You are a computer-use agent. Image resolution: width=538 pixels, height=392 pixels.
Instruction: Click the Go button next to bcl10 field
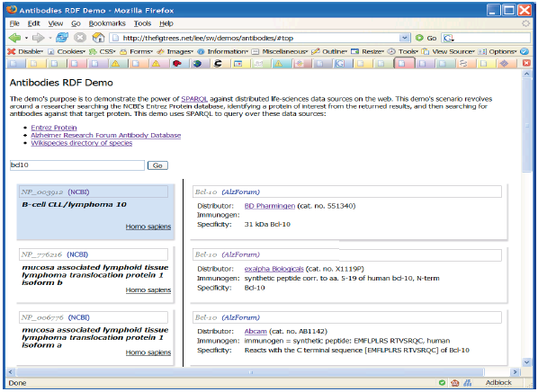[x=157, y=165]
